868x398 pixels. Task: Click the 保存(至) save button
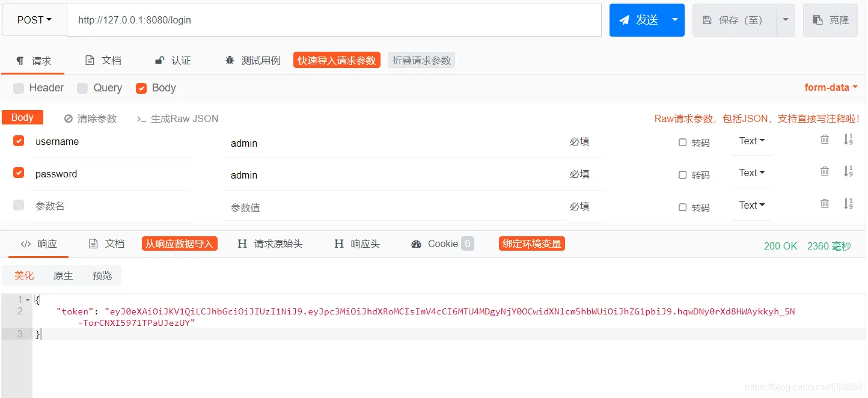tap(734, 20)
